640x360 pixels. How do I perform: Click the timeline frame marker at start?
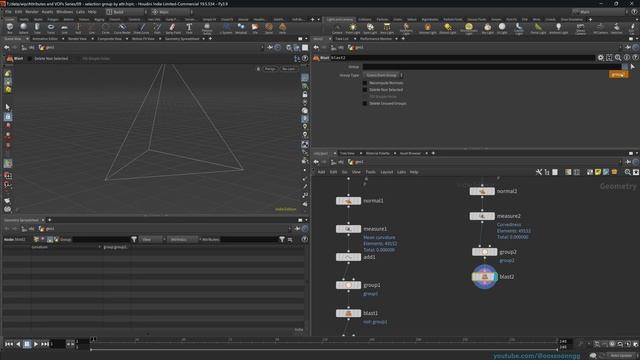(93, 340)
